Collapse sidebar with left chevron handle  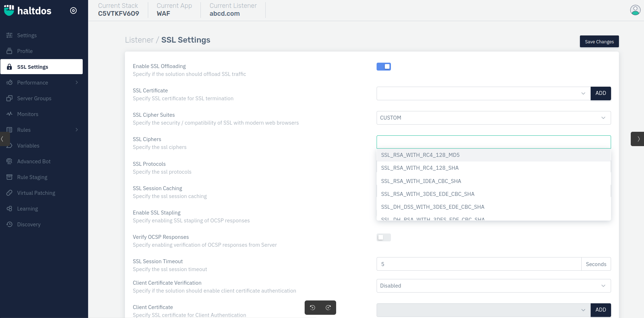3,139
